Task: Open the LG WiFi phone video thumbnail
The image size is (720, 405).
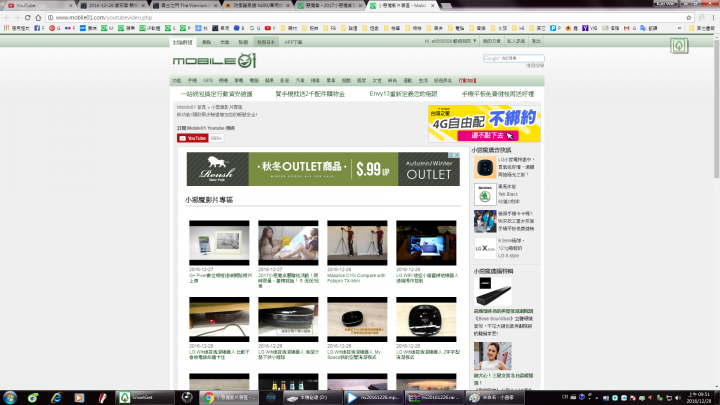Action: 426,243
